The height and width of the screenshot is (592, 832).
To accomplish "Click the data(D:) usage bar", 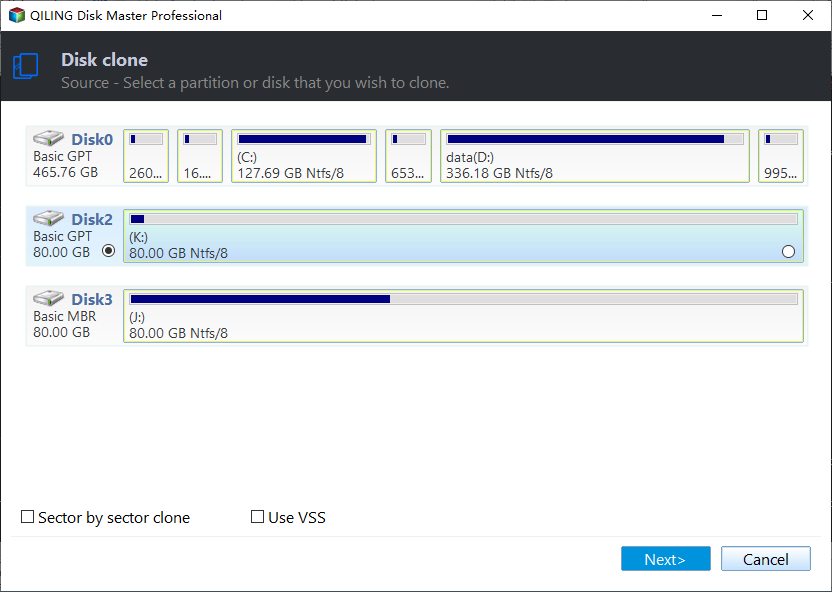I will [x=595, y=139].
